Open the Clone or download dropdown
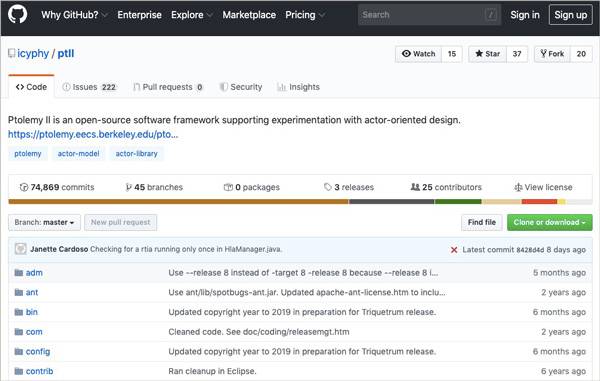600x381 pixels. 549,222
